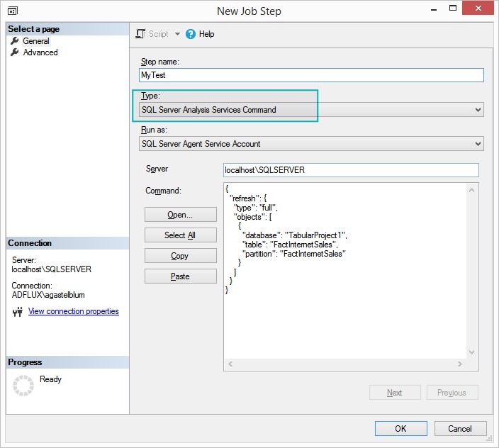Click the resize grip at dialog corner
The image size is (499, 448).
[x=490, y=439]
